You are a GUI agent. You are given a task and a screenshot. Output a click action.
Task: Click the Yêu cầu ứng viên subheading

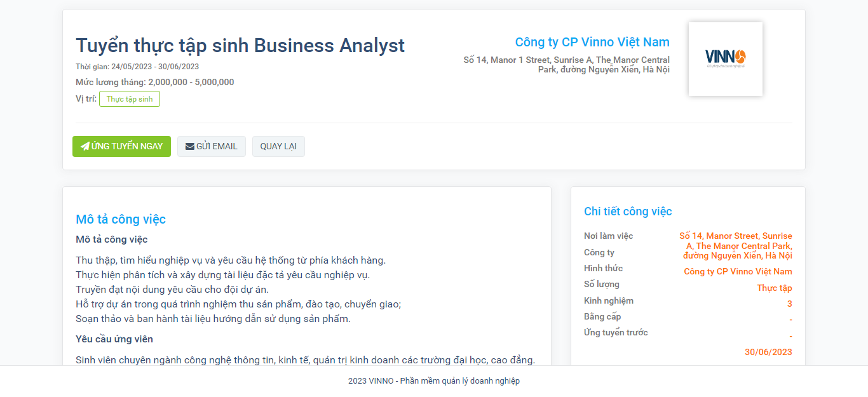(114, 339)
